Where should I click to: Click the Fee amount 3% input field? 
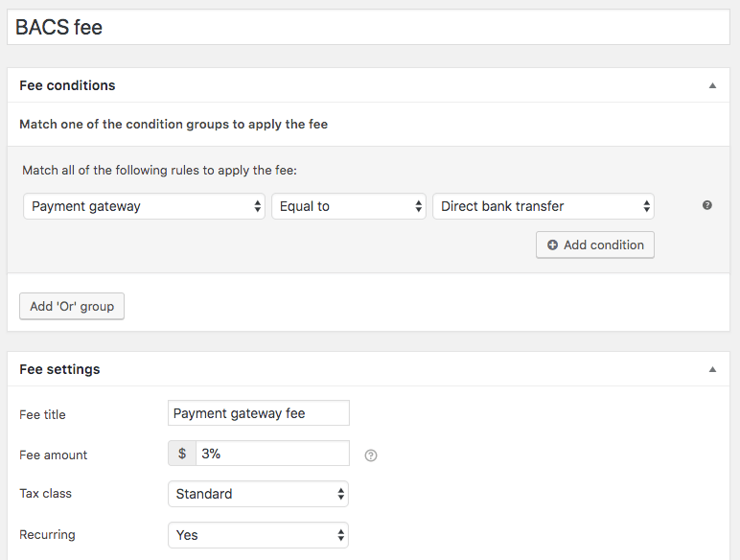coord(272,454)
